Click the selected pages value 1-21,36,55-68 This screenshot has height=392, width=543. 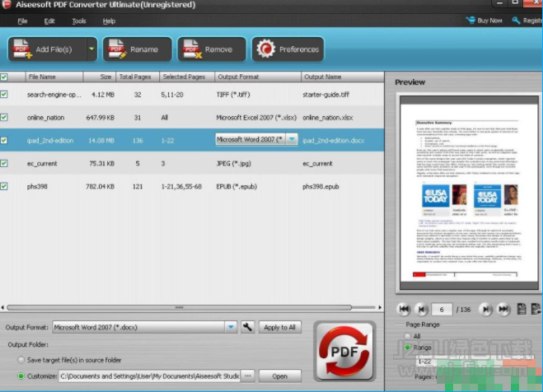(x=181, y=186)
